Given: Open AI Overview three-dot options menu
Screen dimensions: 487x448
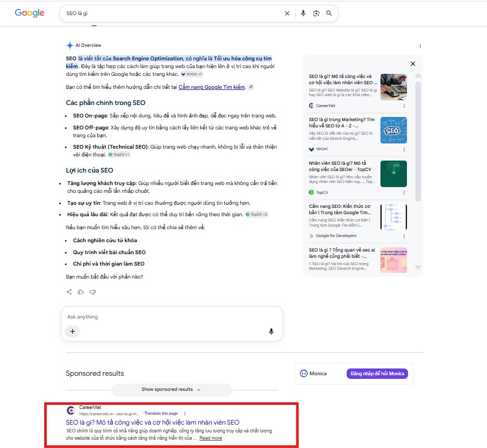Looking at the screenshot, I should 420,46.
